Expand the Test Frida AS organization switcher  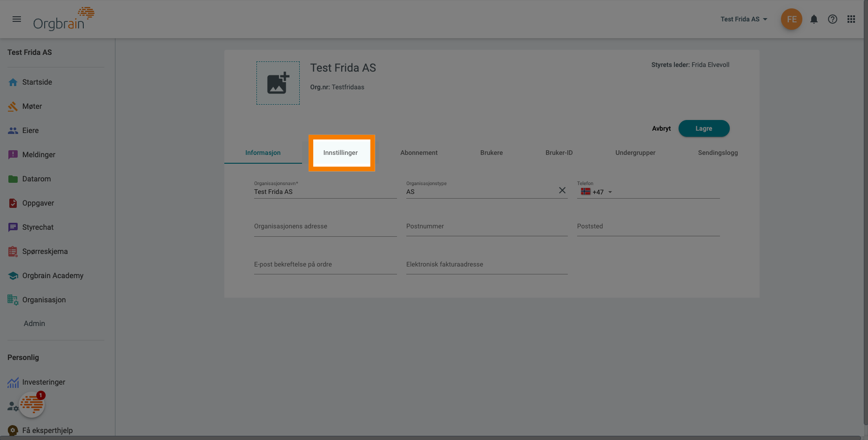[744, 19]
